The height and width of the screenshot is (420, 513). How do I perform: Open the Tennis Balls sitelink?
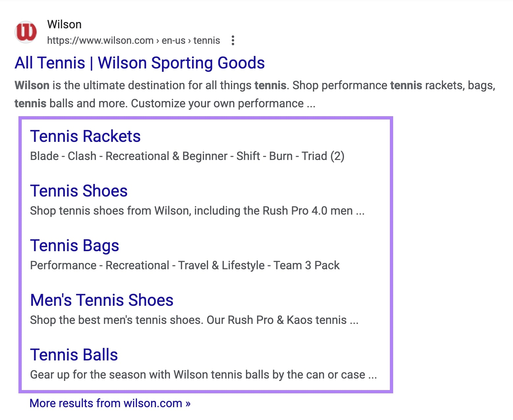click(74, 354)
